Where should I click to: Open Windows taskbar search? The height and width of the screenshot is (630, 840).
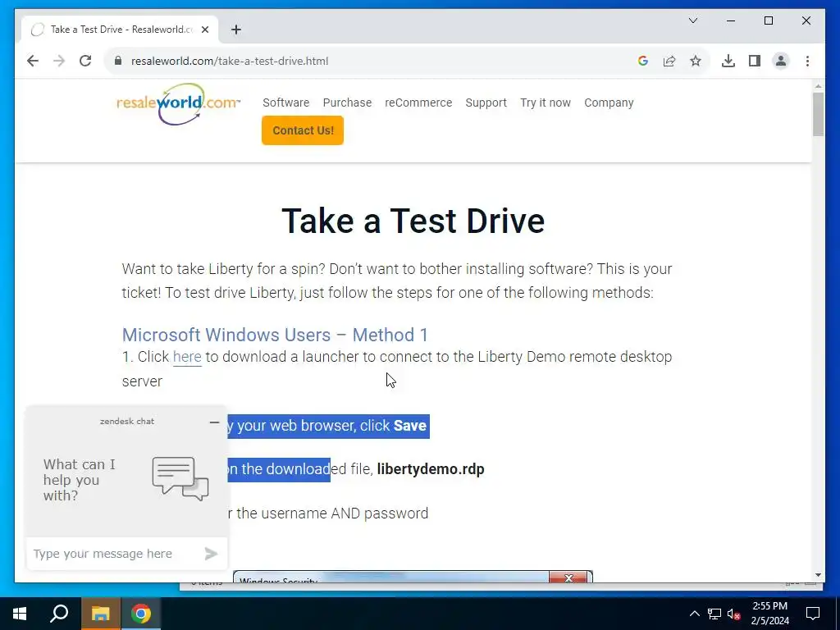click(59, 614)
